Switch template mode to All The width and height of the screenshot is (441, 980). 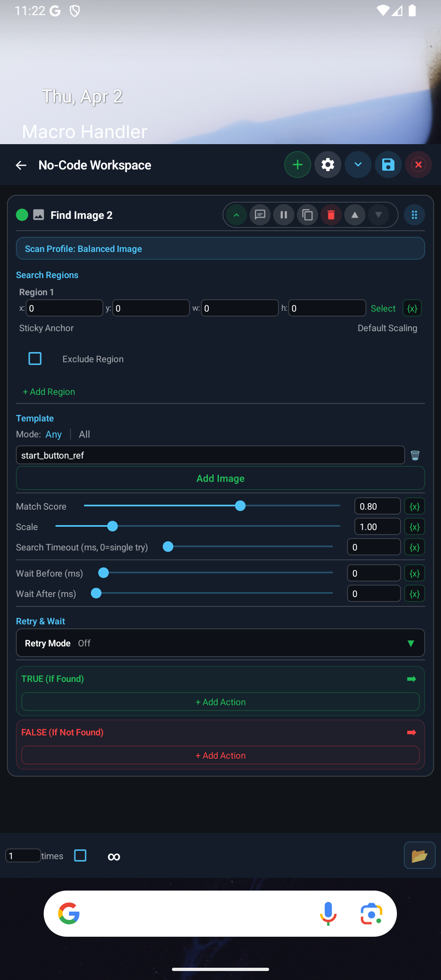84,434
